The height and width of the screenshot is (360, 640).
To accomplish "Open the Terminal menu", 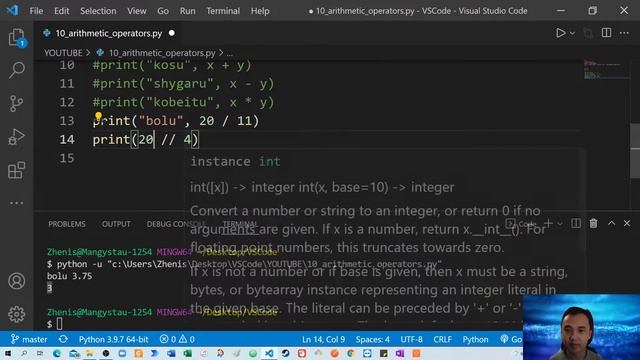I will [x=223, y=11].
